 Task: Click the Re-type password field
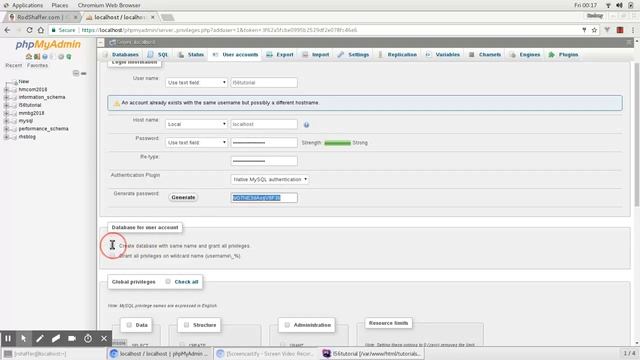(x=264, y=161)
